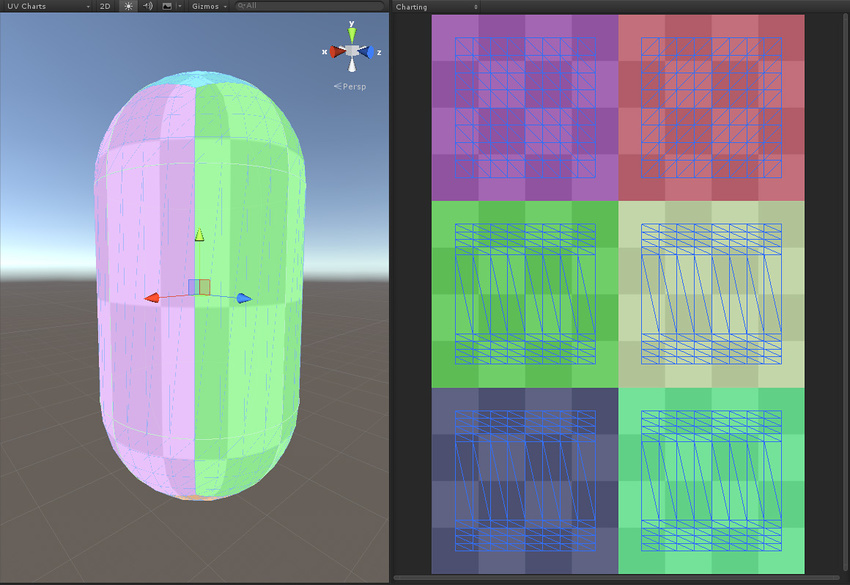Click the red X move handle arrow
This screenshot has height=585, width=850.
pos(152,297)
